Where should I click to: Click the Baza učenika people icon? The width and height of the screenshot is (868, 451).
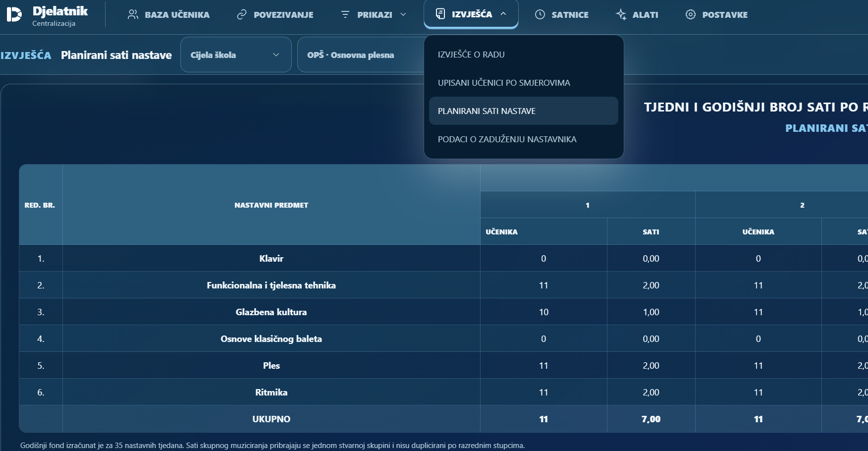pyautogui.click(x=133, y=14)
